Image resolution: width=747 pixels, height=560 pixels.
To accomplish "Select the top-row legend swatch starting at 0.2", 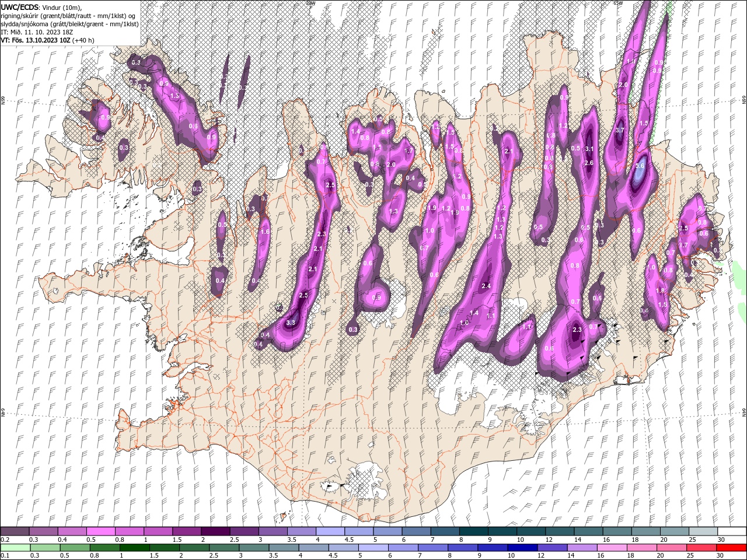I will [15, 531].
